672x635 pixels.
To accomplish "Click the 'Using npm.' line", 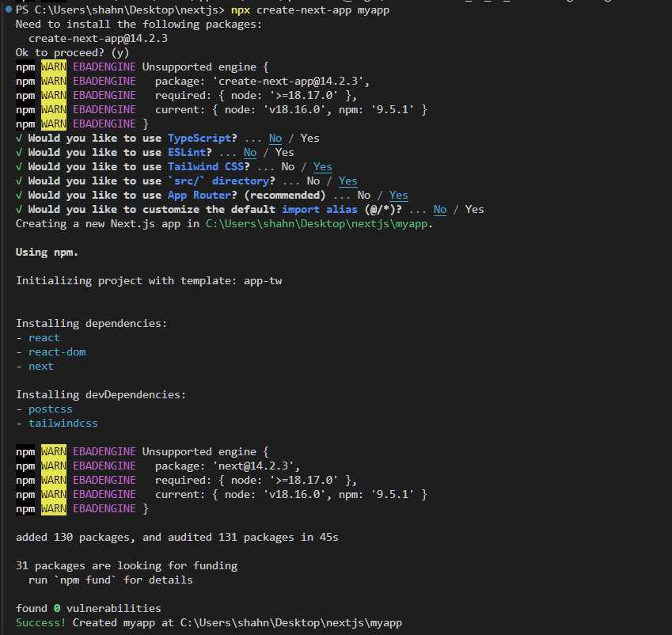I will tap(47, 252).
